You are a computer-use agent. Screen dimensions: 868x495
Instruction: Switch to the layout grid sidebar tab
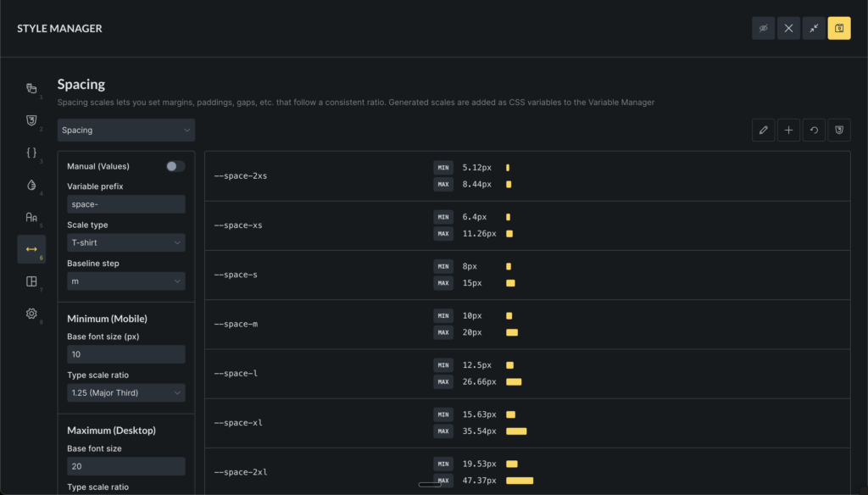tap(31, 281)
